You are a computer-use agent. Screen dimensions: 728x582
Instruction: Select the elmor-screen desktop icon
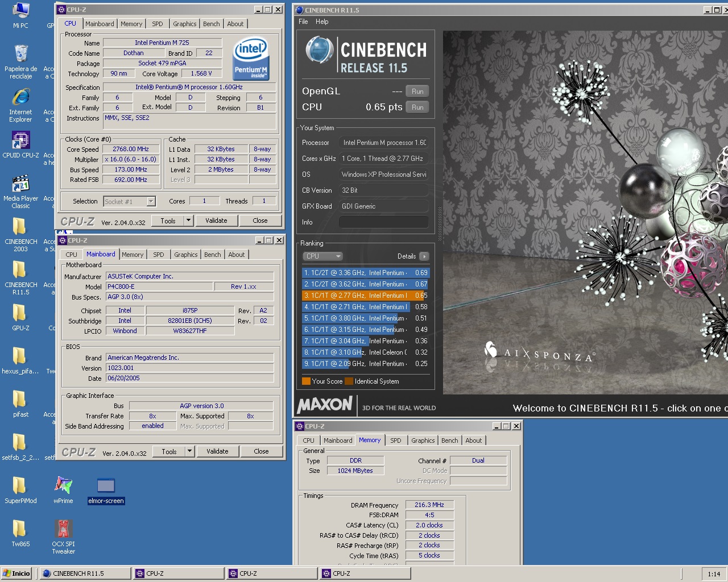pos(106,490)
